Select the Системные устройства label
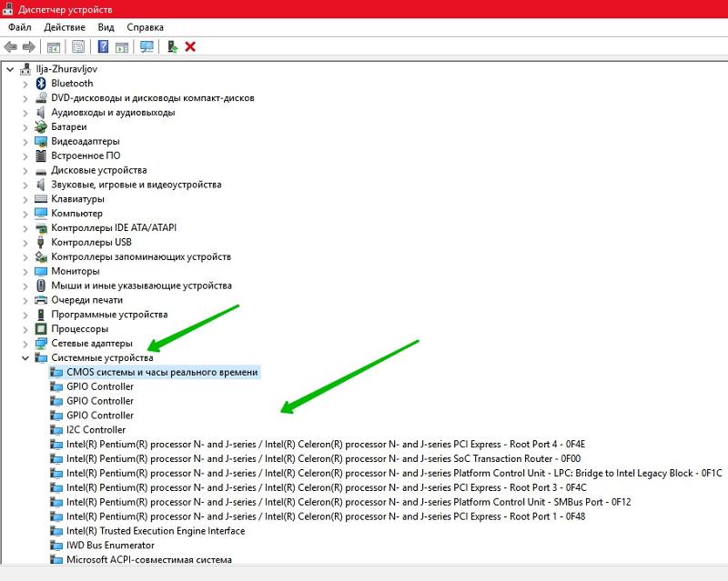The height and width of the screenshot is (581, 728). tap(102, 358)
